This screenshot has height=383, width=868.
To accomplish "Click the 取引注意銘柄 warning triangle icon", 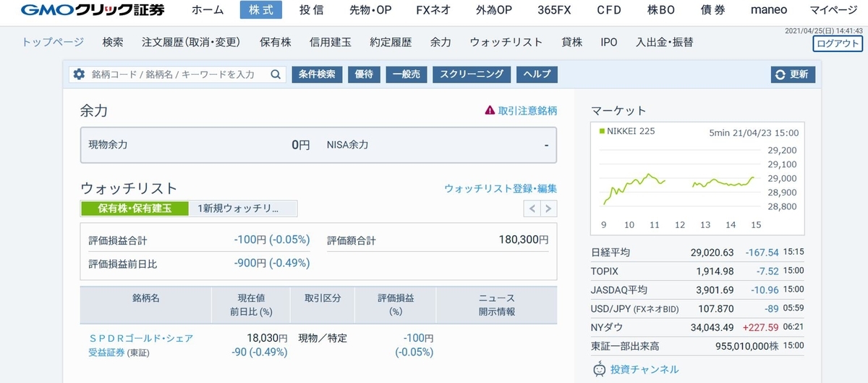I will tap(490, 111).
